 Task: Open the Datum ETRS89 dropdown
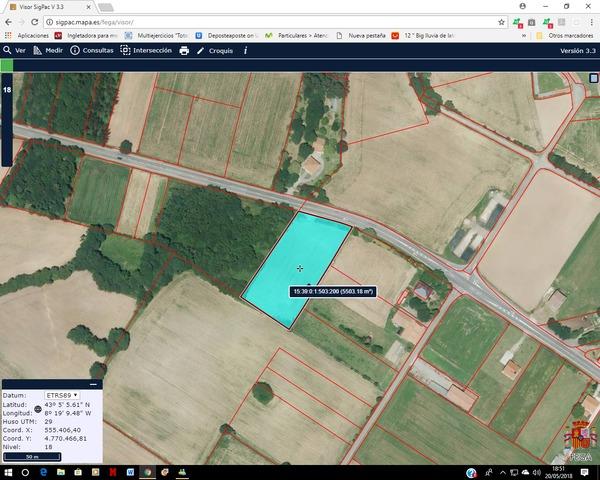pyautogui.click(x=62, y=395)
